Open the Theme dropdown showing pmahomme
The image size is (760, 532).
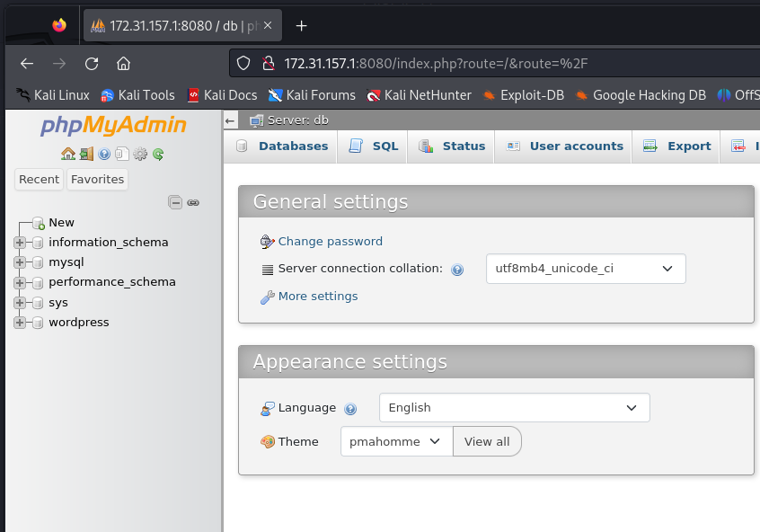click(x=396, y=442)
